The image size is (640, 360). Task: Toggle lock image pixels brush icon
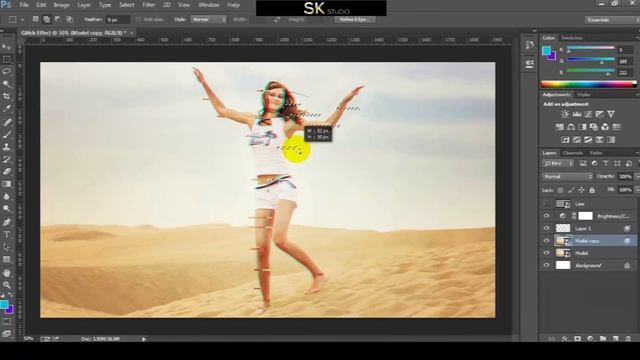tap(571, 190)
